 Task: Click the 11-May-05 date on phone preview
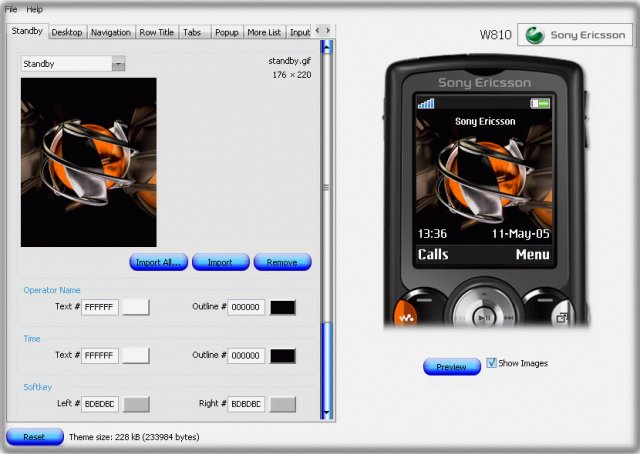[x=520, y=234]
